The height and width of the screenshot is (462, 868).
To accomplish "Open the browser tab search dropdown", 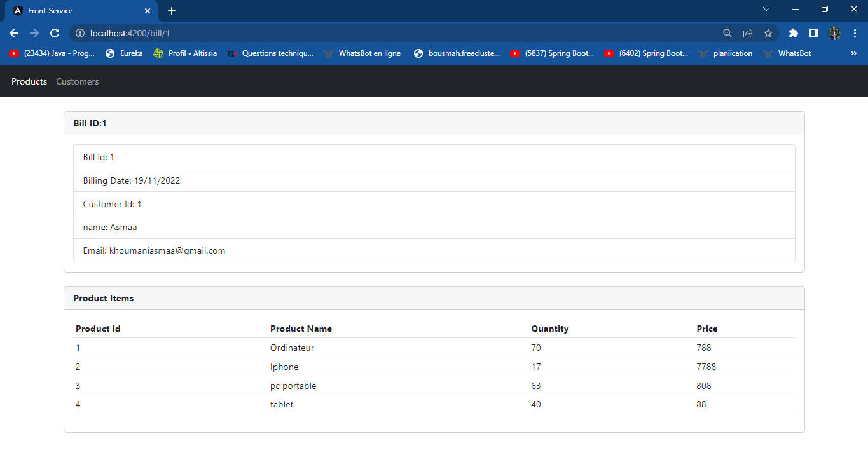I will click(x=766, y=9).
